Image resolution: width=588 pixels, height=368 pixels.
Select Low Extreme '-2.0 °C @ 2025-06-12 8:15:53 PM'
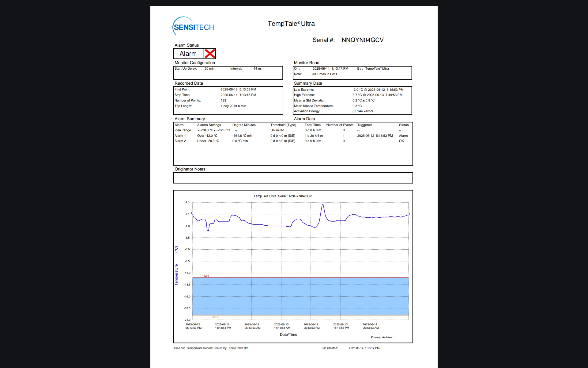[x=378, y=90]
